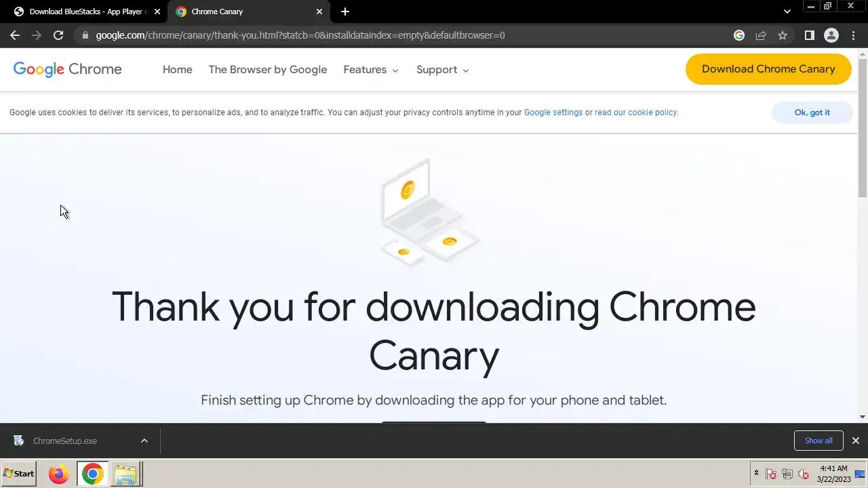Expand the Features menu
868x488 pixels.
click(x=371, y=70)
